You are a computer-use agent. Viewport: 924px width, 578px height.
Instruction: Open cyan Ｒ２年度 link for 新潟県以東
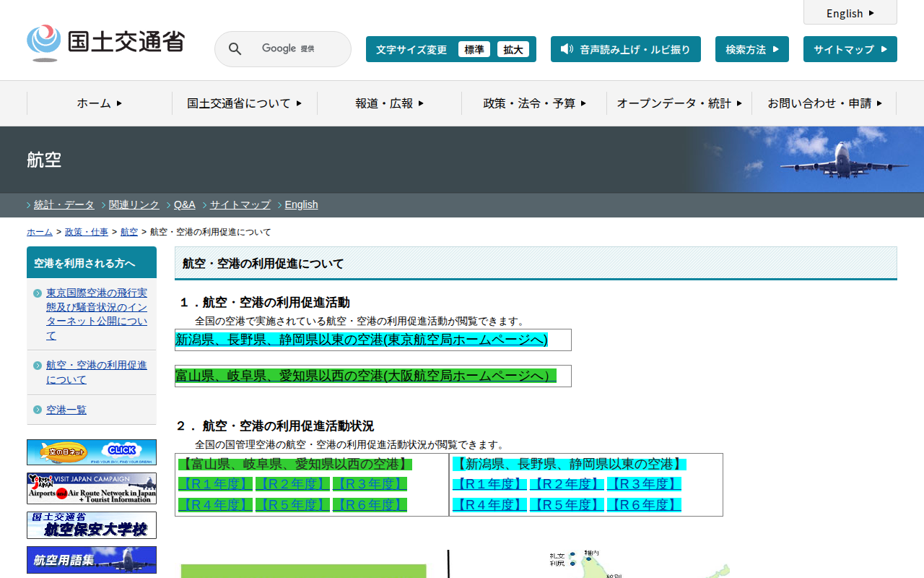pos(567,484)
